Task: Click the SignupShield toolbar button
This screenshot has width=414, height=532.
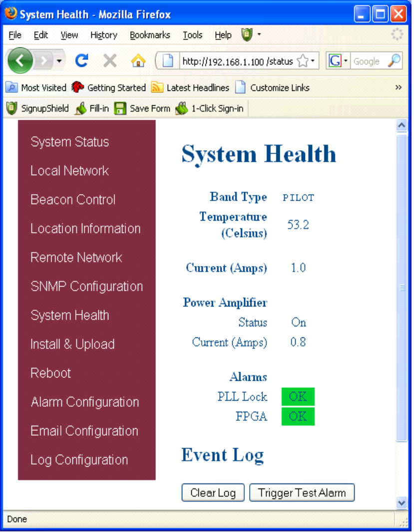Action: coord(37,108)
